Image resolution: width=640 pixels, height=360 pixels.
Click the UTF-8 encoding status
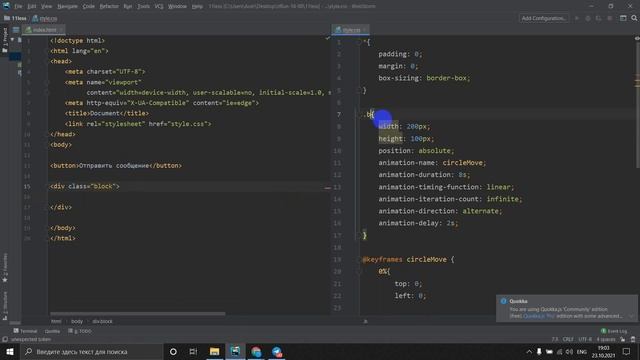coord(585,339)
